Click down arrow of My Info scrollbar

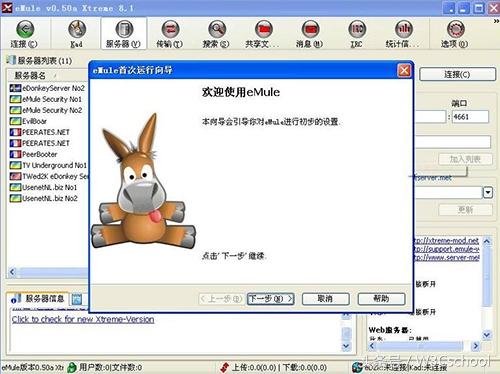(487, 334)
